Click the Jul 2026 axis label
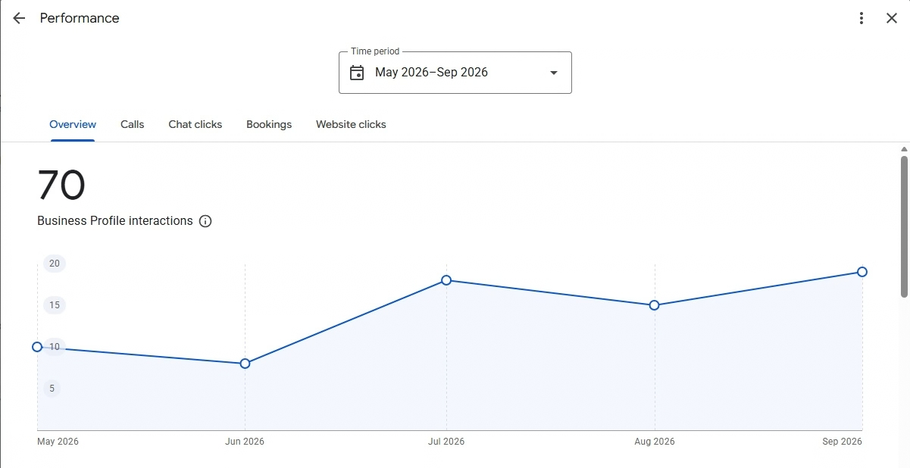 (x=446, y=442)
